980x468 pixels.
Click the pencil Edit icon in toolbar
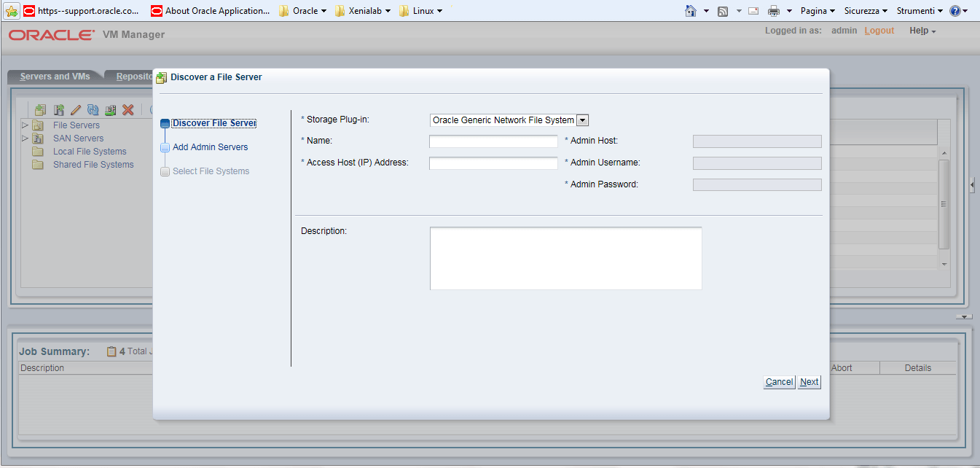(x=76, y=110)
